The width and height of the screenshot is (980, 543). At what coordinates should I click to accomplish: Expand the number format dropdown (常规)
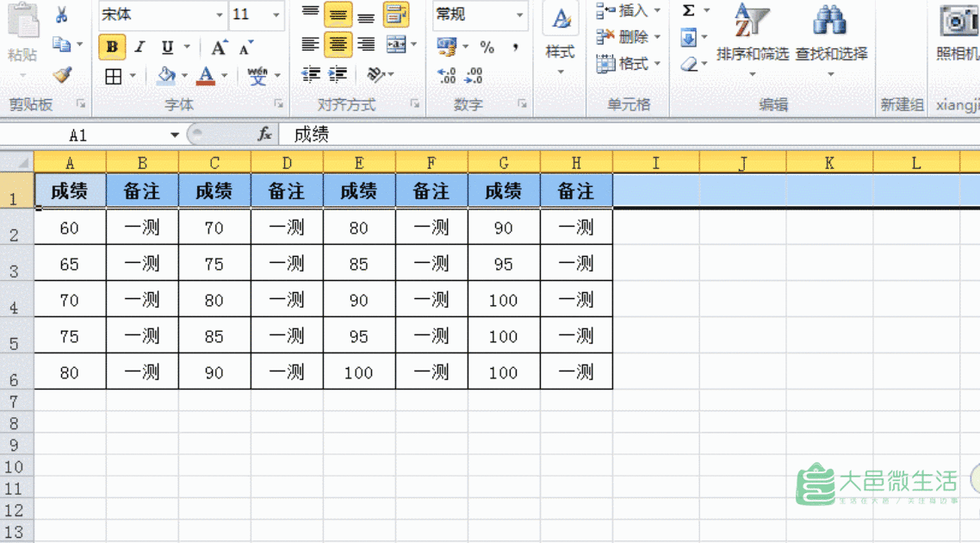pos(520,15)
